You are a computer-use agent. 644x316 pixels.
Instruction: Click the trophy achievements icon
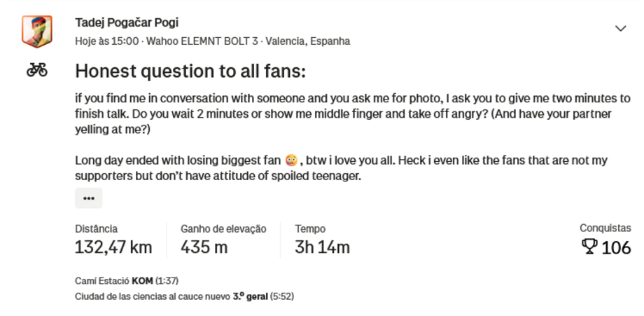pos(589,247)
